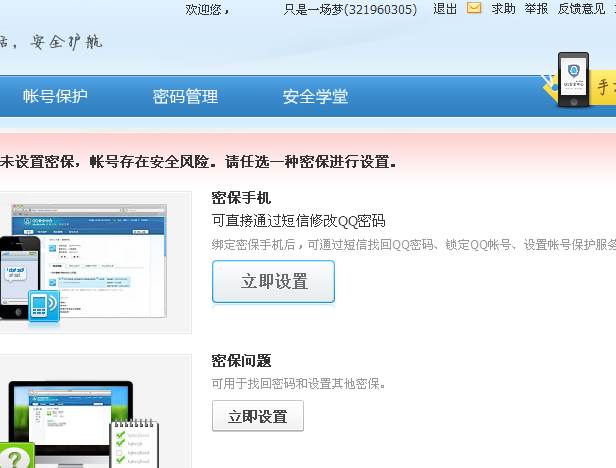Click the 求助 help link
Image resolution: width=616 pixels, height=468 pixels.
tap(503, 9)
